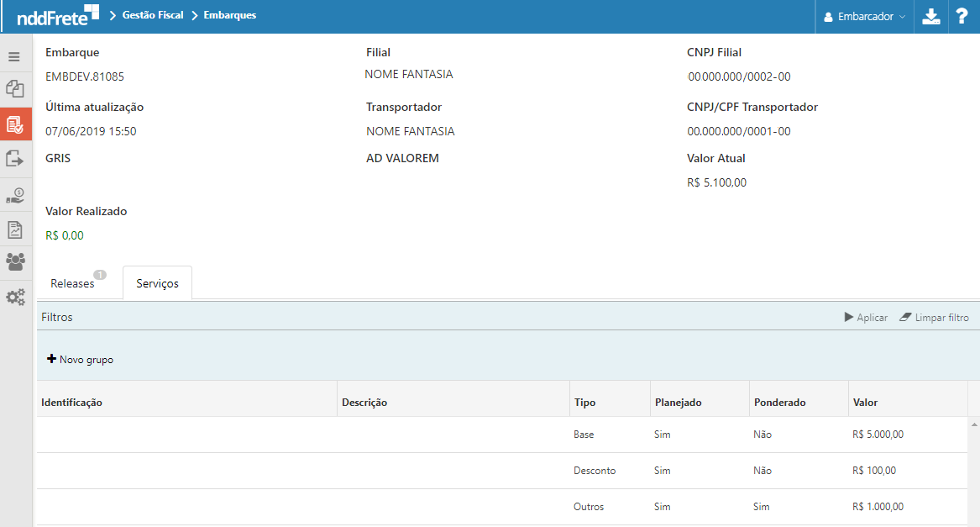Viewport: 980px width, 527px height.
Task: Expand the Embarcador user dropdown
Action: [x=864, y=17]
